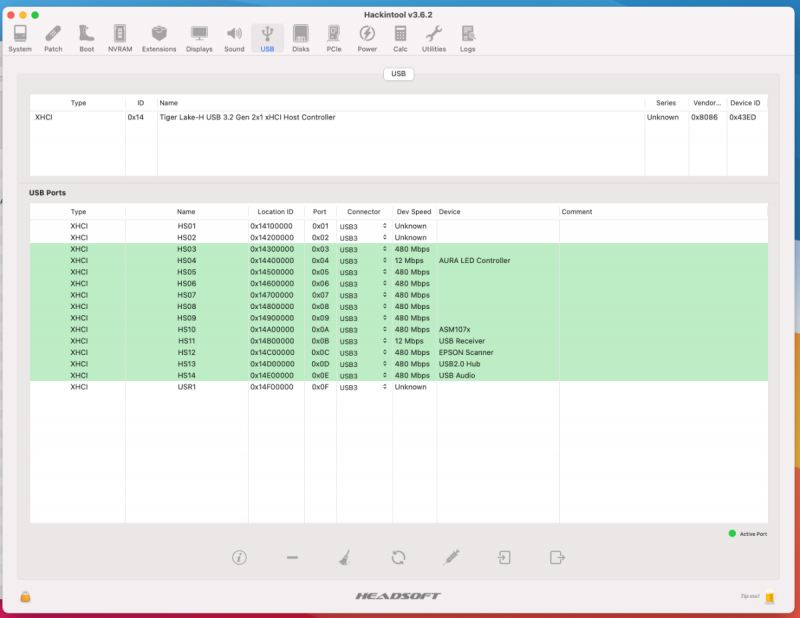The height and width of the screenshot is (618, 800).
Task: Expand connector dropdown for USR1 port
Action: click(x=364, y=387)
